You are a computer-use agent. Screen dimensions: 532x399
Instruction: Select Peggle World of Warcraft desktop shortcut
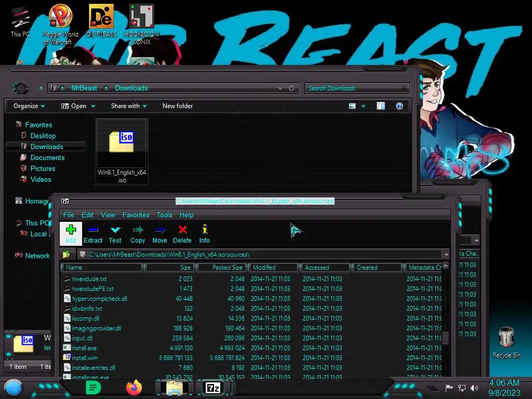click(60, 24)
